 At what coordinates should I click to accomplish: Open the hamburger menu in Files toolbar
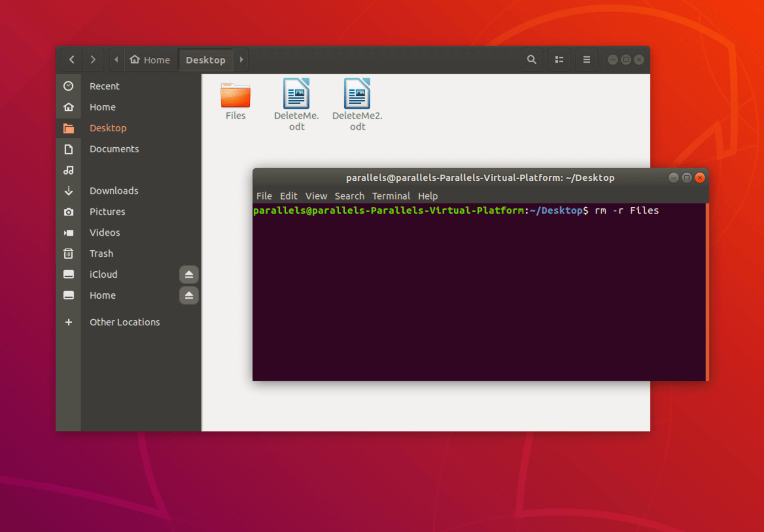(x=586, y=60)
